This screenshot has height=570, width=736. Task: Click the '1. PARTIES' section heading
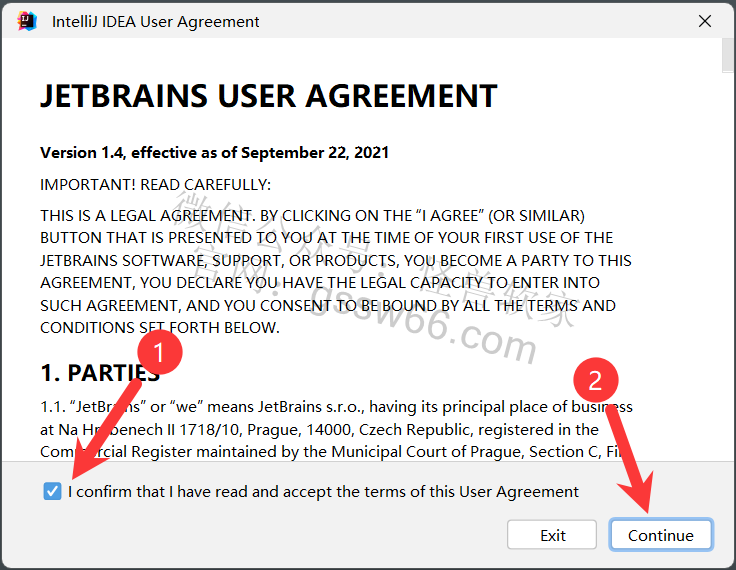pos(100,373)
